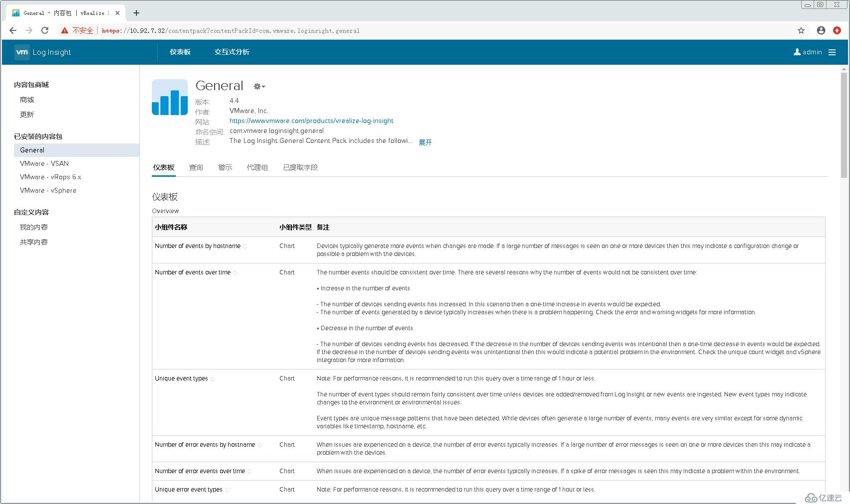Switch to the 代理组 tab

tap(257, 167)
